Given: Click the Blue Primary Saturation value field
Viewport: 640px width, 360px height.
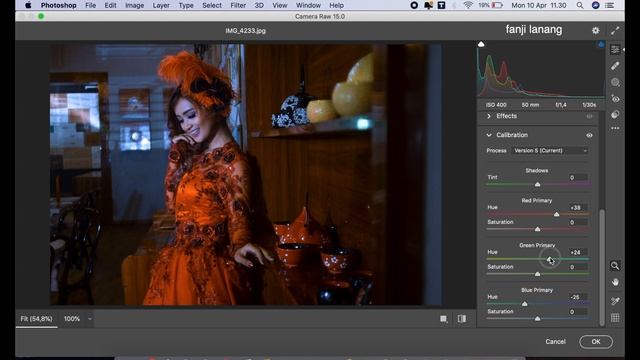Looking at the screenshot, I should pos(578,311).
